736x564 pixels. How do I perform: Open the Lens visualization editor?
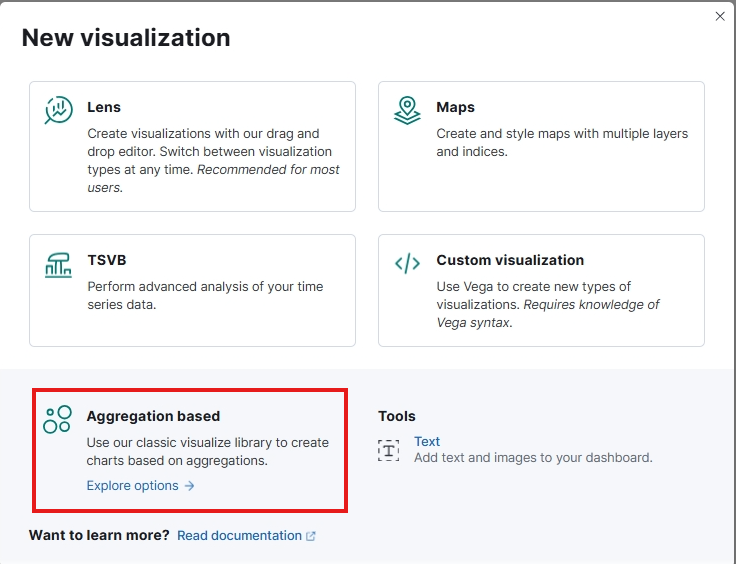coord(192,146)
